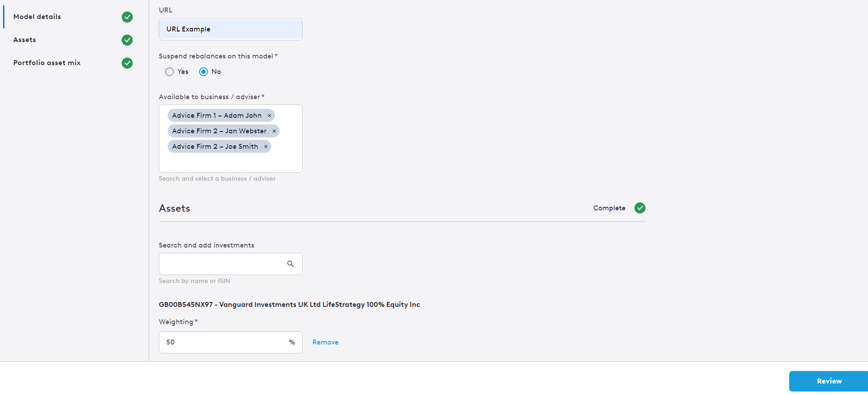
Task: Click the Weighting field showing 50
Action: (230, 342)
